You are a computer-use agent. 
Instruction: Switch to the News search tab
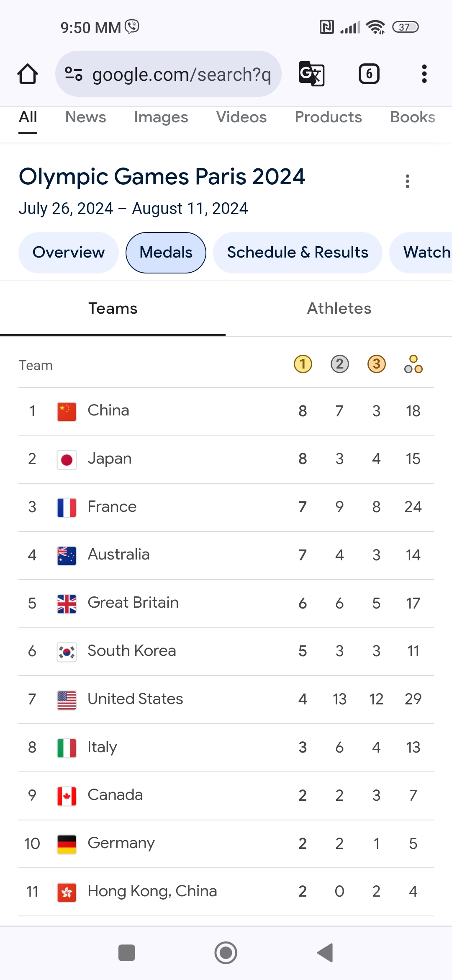[x=86, y=117]
